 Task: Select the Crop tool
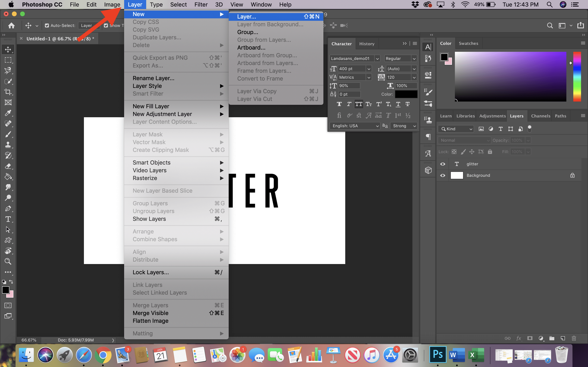click(x=8, y=92)
